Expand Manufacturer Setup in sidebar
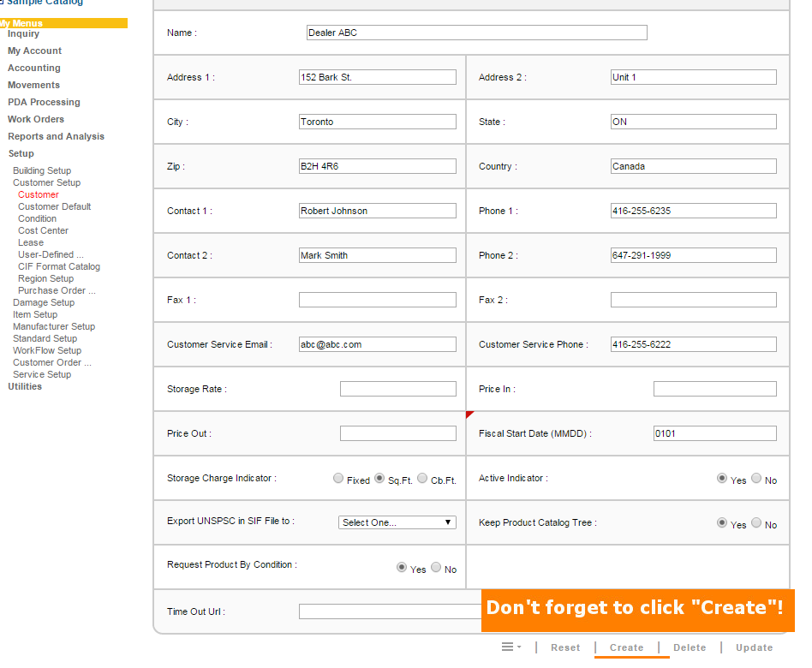Viewport: 812px width, 668px height. pyautogui.click(x=54, y=326)
